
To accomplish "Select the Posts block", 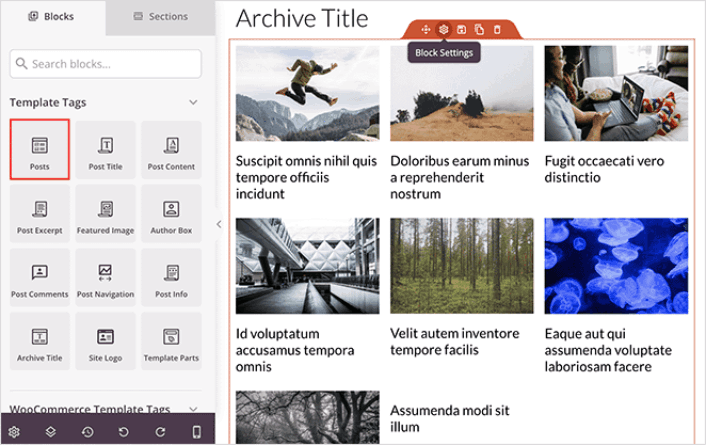I will [x=40, y=150].
